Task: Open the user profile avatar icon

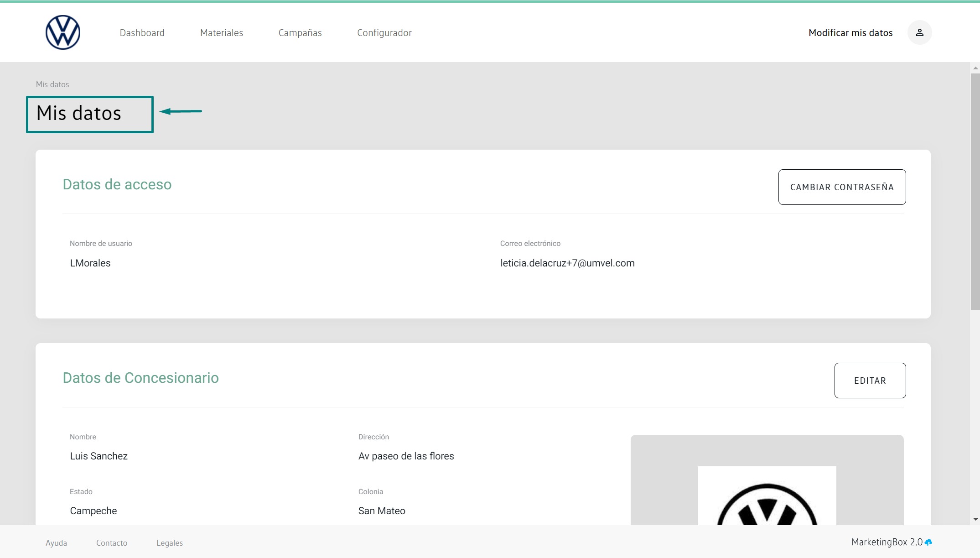Action: coord(919,32)
